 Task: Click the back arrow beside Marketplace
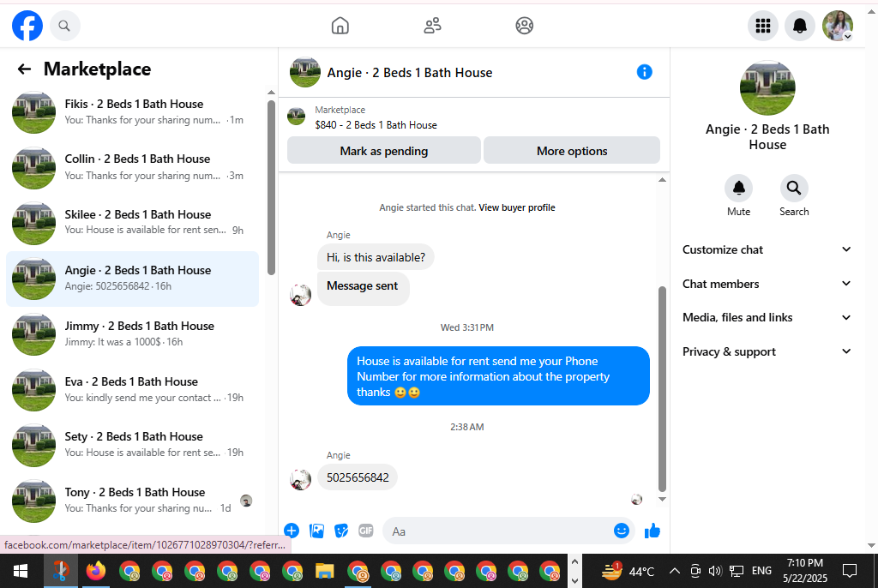24,69
